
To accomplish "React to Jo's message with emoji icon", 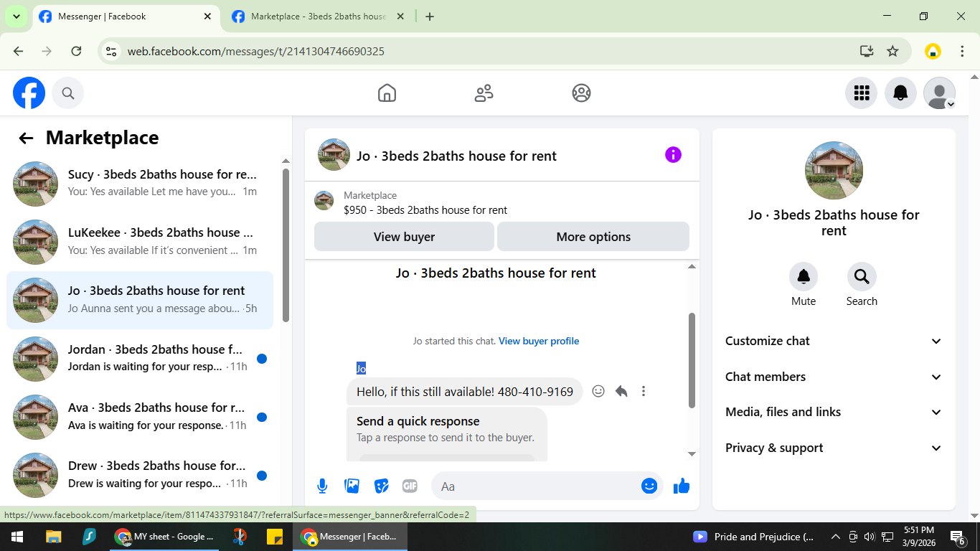I will pos(598,391).
